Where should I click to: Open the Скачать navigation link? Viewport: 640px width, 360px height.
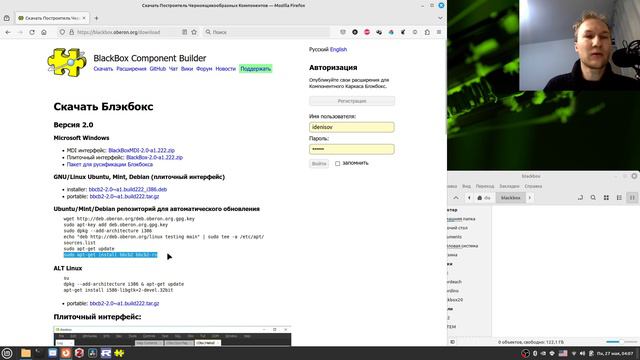tap(103, 69)
